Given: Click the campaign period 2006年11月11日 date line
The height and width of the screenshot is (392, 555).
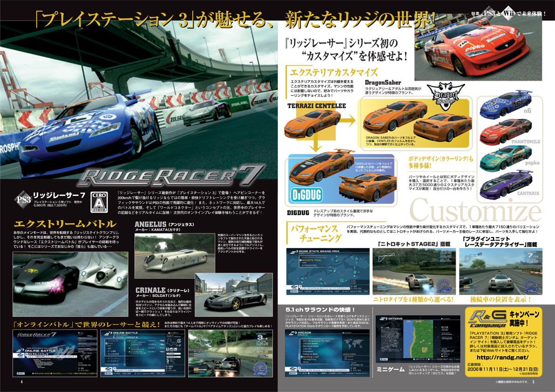Looking at the screenshot, I should point(503,369).
